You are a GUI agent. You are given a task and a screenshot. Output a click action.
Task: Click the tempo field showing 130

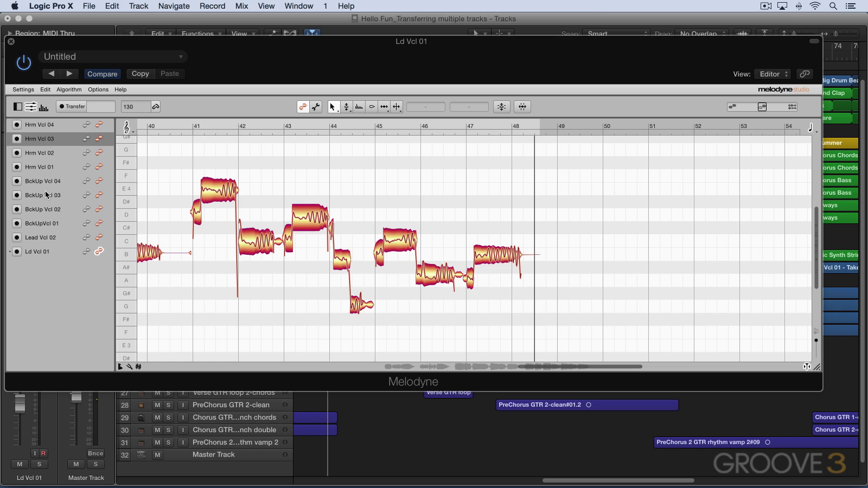[x=136, y=107]
